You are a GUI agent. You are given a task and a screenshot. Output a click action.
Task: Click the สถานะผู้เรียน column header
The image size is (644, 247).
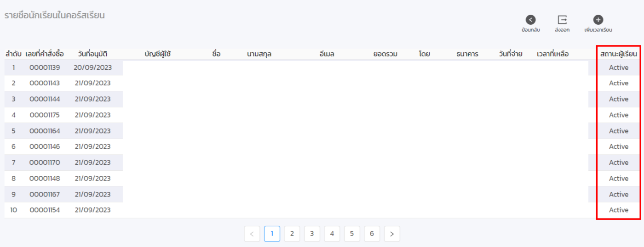tap(618, 54)
